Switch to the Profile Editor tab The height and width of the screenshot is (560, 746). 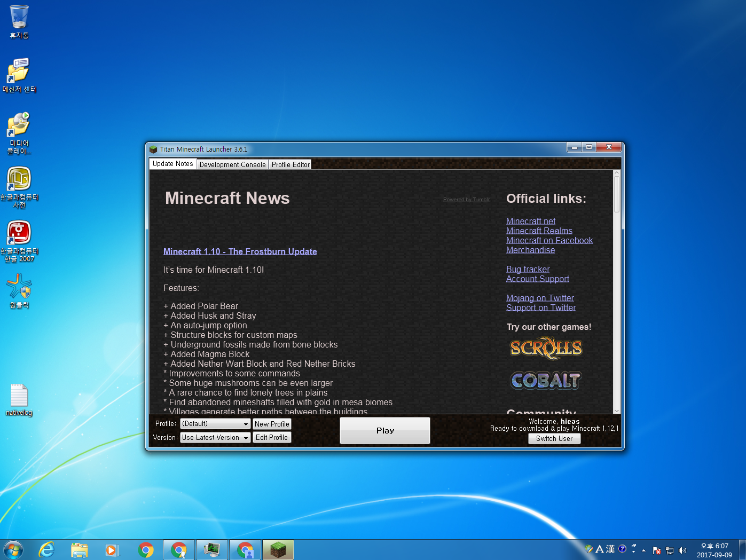(290, 164)
